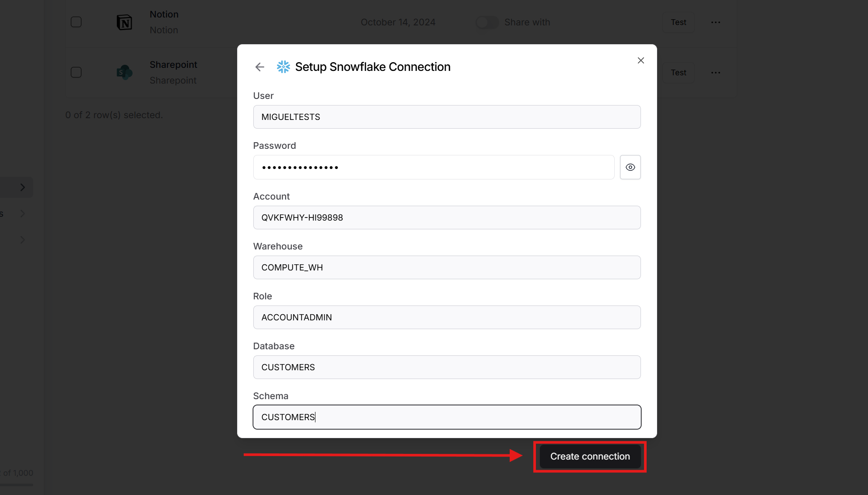
Task: Click the Notion app icon
Action: [x=124, y=22]
